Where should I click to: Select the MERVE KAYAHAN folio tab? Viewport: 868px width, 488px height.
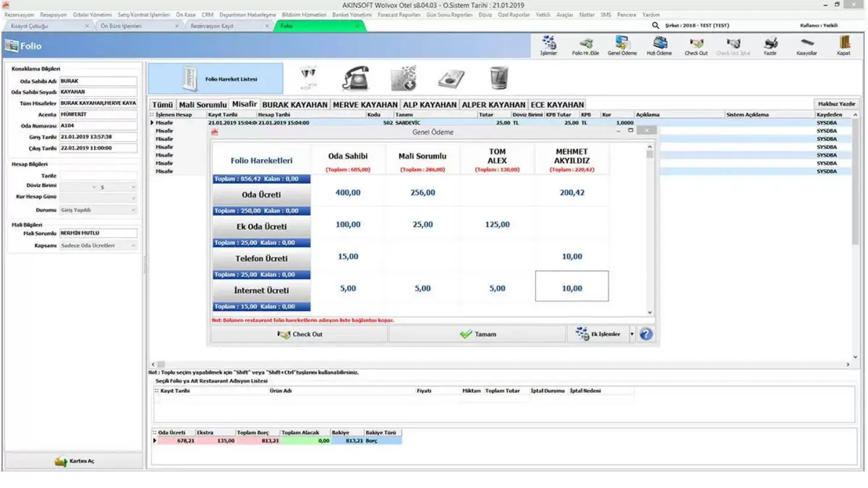[365, 104]
